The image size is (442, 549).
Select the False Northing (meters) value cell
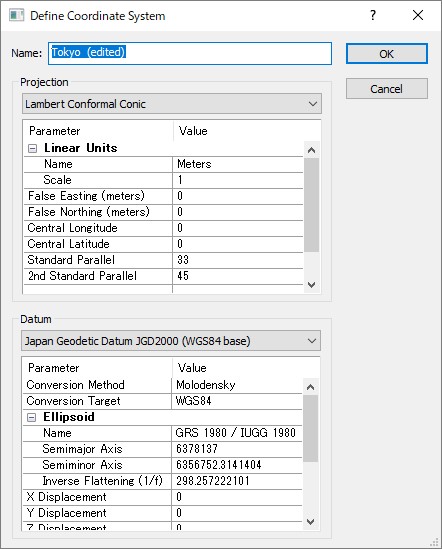click(x=238, y=212)
